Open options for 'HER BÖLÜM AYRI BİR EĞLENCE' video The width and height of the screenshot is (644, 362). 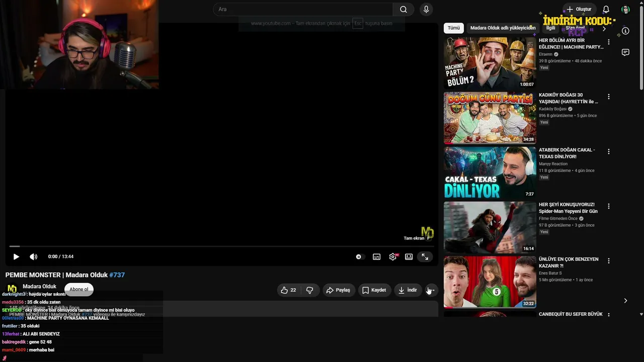(x=609, y=42)
